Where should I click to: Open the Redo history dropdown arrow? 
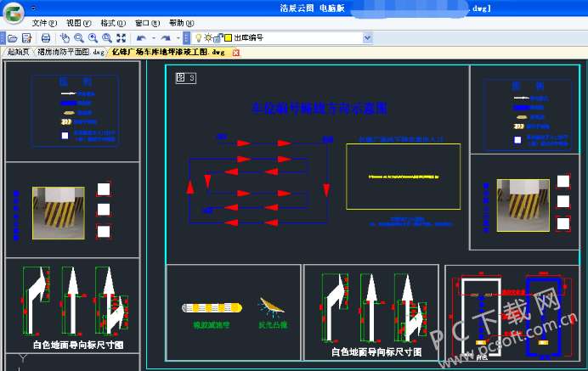[x=178, y=38]
